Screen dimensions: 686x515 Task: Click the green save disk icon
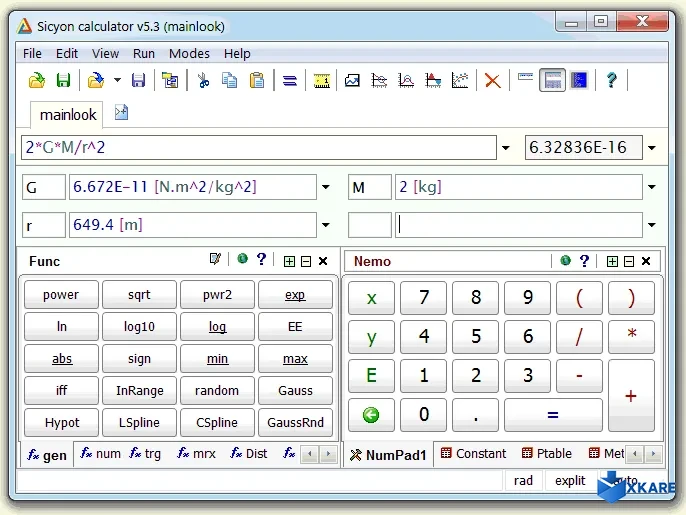point(63,81)
